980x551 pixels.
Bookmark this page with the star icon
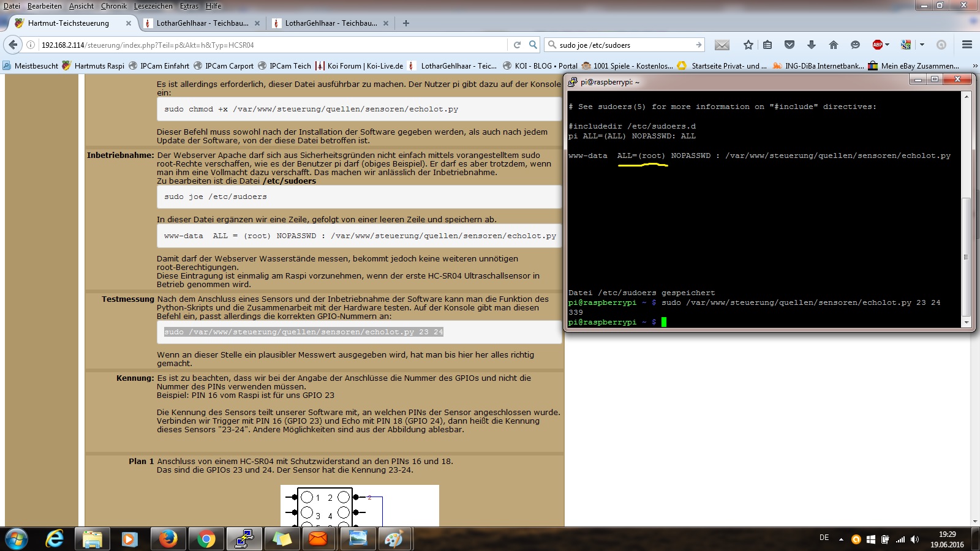pyautogui.click(x=748, y=45)
